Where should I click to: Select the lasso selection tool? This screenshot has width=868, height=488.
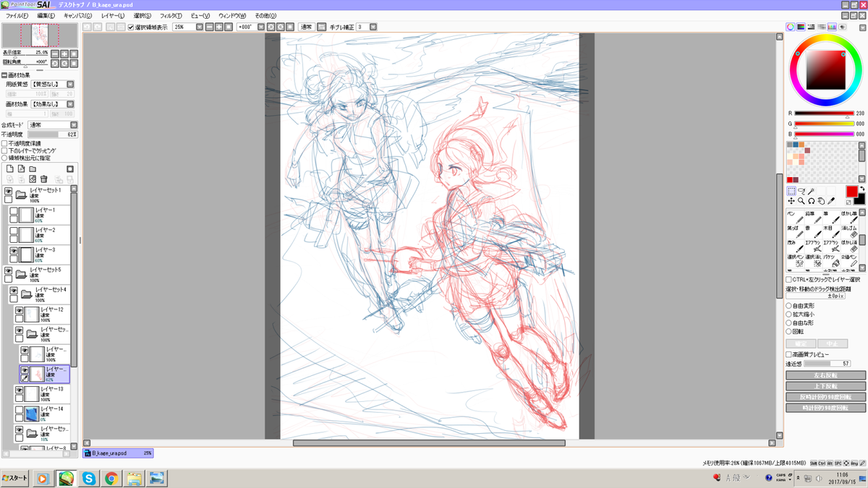pyautogui.click(x=801, y=190)
